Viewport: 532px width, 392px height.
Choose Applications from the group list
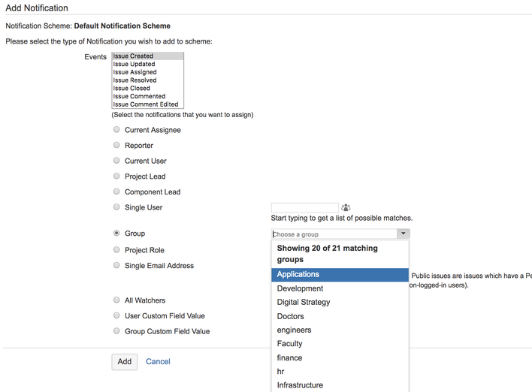click(x=340, y=275)
